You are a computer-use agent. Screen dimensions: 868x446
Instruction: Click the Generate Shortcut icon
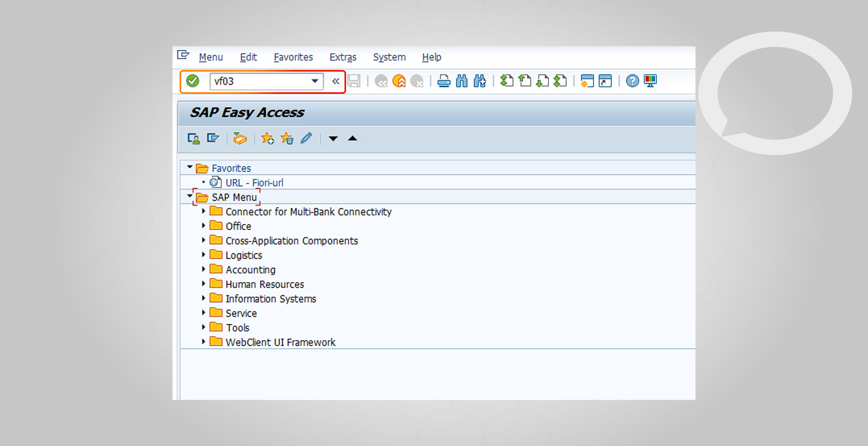pos(605,81)
